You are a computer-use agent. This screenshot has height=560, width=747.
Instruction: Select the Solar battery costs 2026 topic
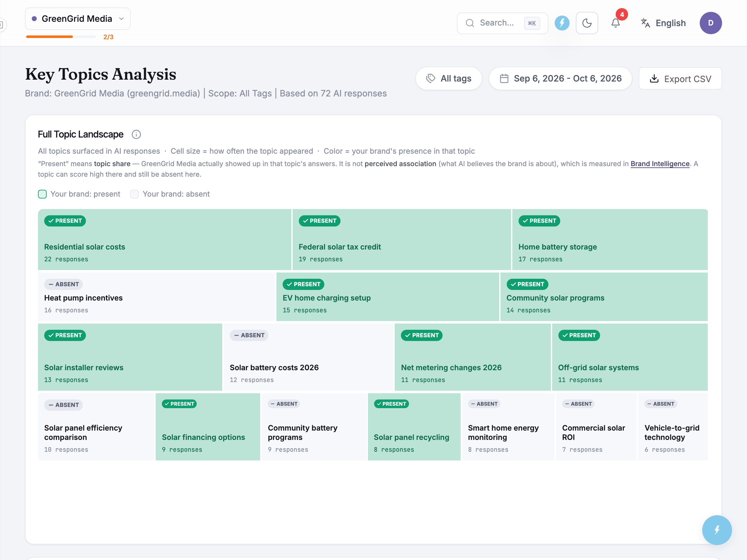308,357
